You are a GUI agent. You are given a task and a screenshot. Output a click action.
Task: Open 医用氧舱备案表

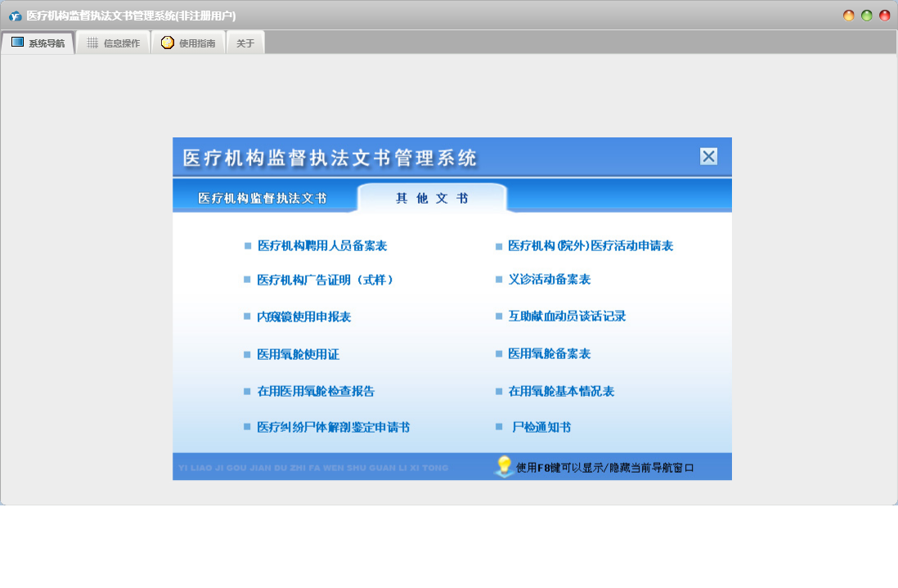(x=550, y=354)
